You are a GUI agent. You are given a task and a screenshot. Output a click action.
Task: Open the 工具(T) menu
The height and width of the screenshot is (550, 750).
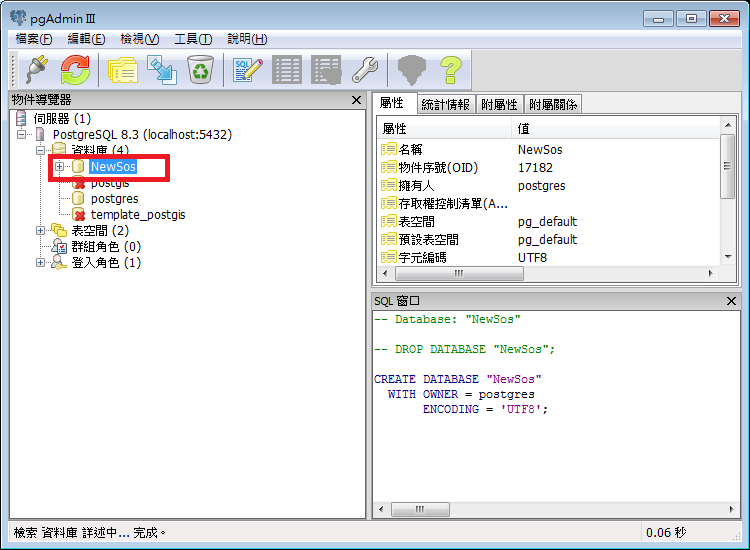click(x=193, y=39)
